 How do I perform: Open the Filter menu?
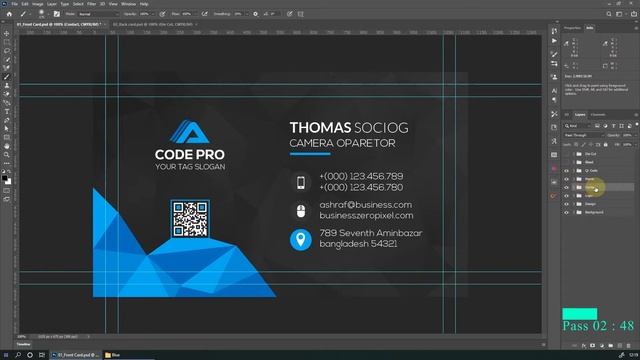(91, 4)
